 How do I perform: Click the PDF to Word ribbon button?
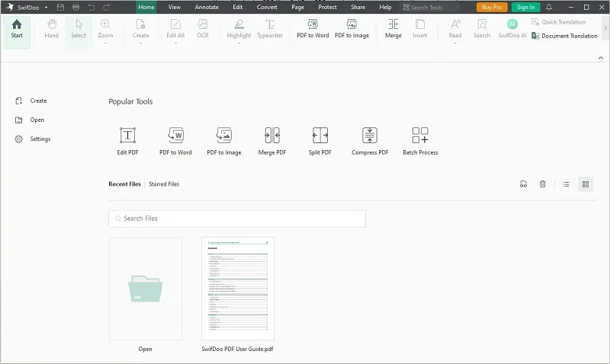click(313, 29)
